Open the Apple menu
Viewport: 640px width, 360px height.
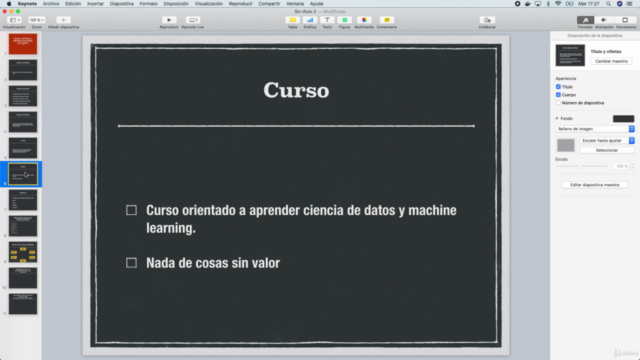tap(9, 4)
